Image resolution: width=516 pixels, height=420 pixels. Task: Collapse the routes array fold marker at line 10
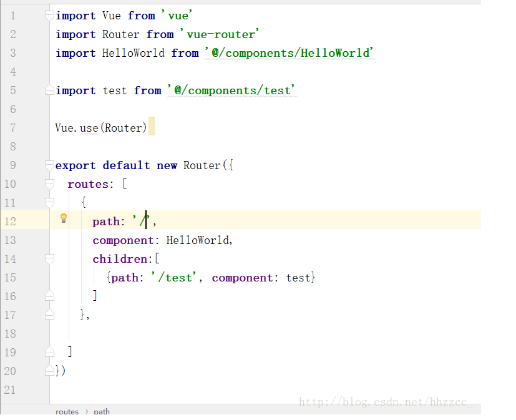click(49, 184)
